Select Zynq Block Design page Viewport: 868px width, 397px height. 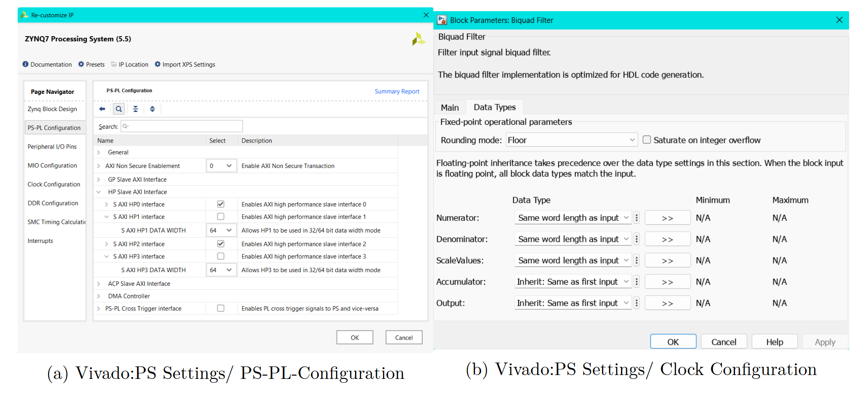[53, 109]
